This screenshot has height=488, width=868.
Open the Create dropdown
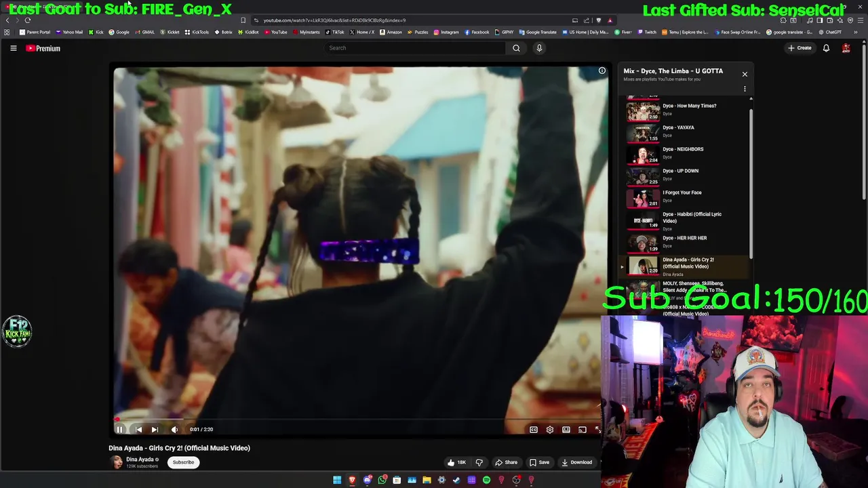coord(800,48)
